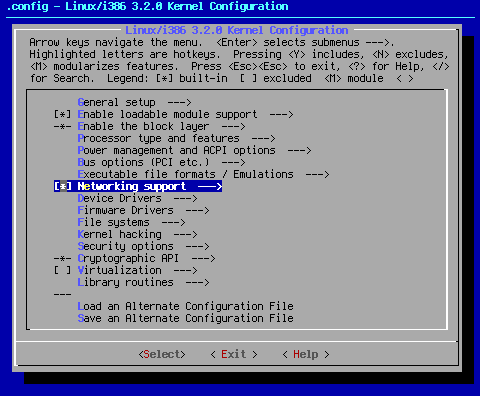Choose Save an Alternate Configuration File

pos(185,318)
